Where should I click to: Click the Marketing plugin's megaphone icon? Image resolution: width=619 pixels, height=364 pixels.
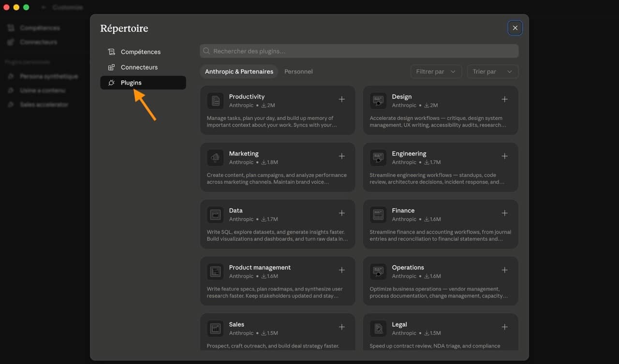(x=215, y=158)
